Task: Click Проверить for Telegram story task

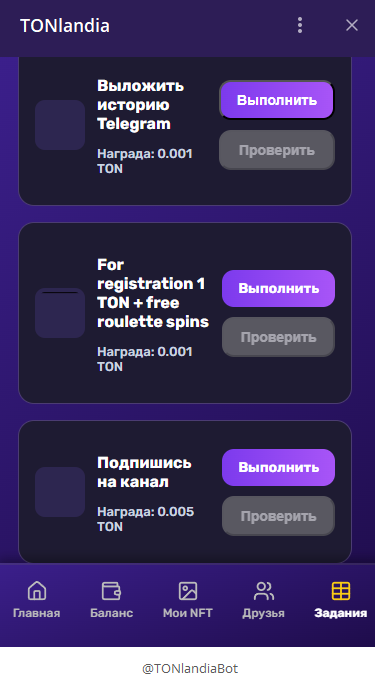Action: [277, 150]
